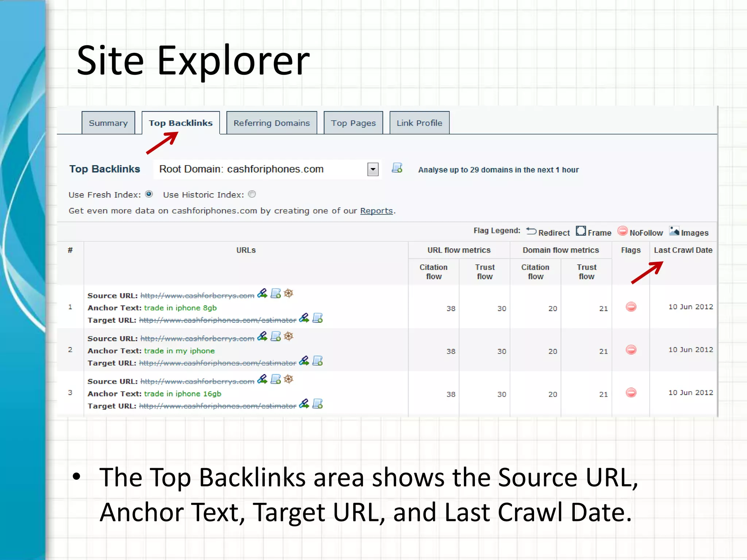Click link icon beside row 1 Source URL

[x=262, y=293]
